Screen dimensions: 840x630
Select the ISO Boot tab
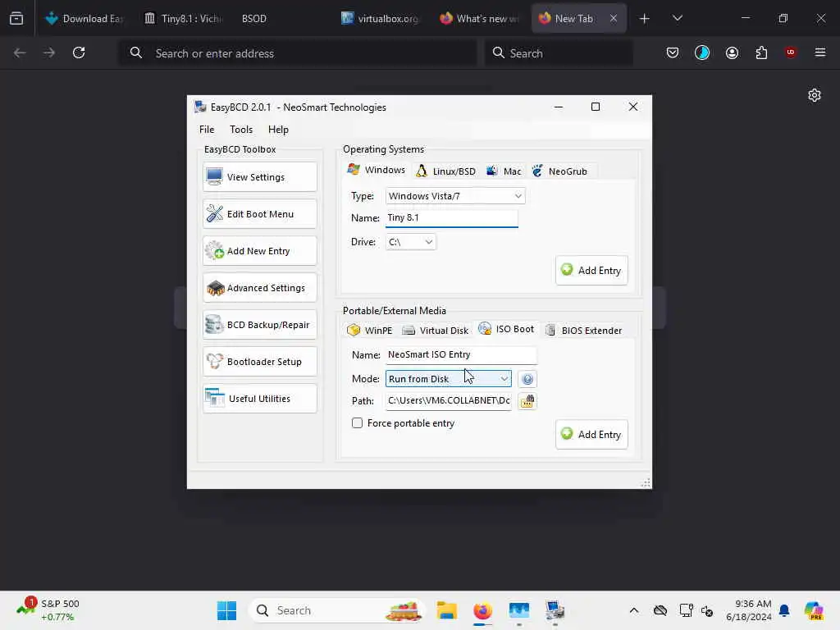tap(507, 329)
